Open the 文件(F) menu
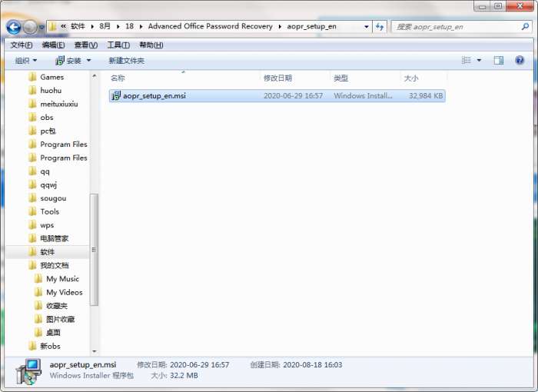The image size is (538, 392). (x=22, y=45)
